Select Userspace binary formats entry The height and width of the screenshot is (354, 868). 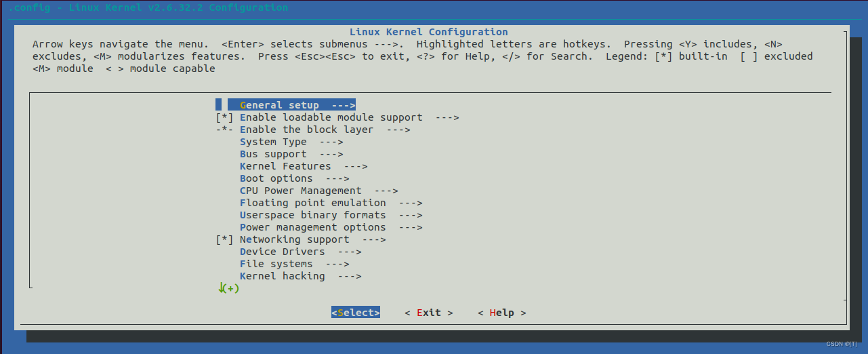[331, 215]
